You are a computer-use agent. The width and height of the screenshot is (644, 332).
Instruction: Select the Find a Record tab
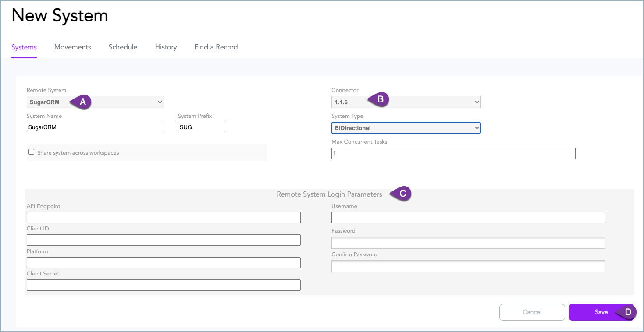[216, 47]
